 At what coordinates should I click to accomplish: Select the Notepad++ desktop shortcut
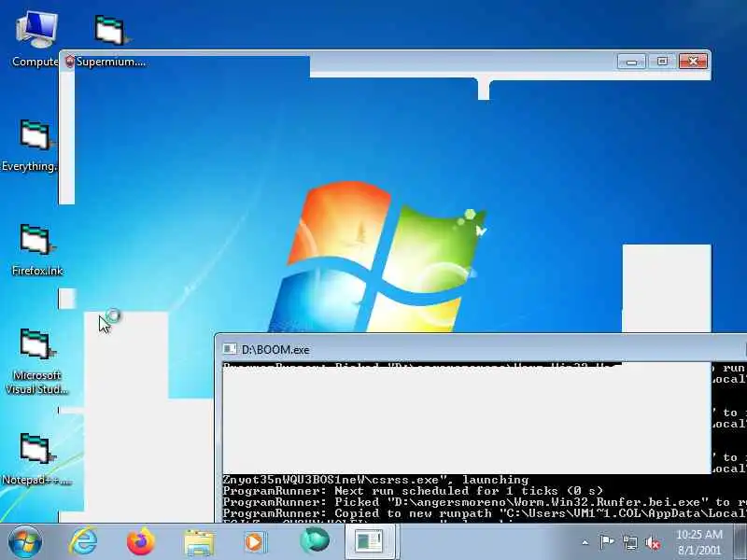(36, 459)
